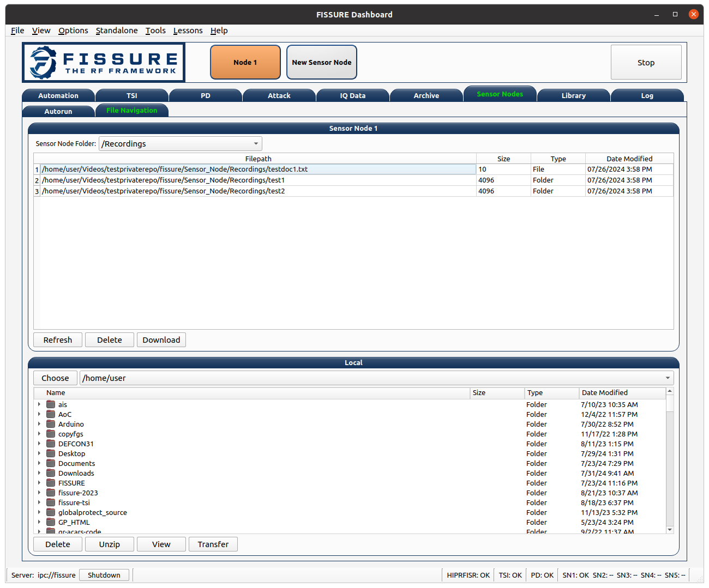Click the Choose button
Screen dimensions: 709x588
pyautogui.click(x=55, y=378)
